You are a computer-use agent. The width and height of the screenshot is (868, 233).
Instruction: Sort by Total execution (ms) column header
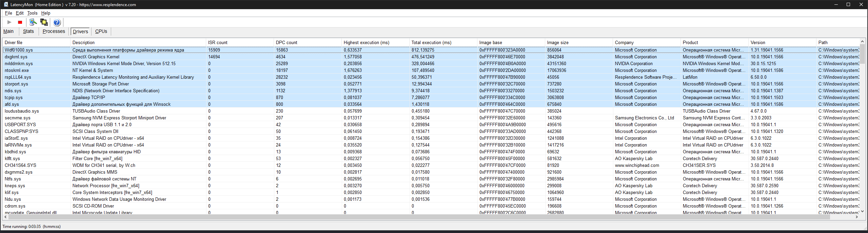443,42
